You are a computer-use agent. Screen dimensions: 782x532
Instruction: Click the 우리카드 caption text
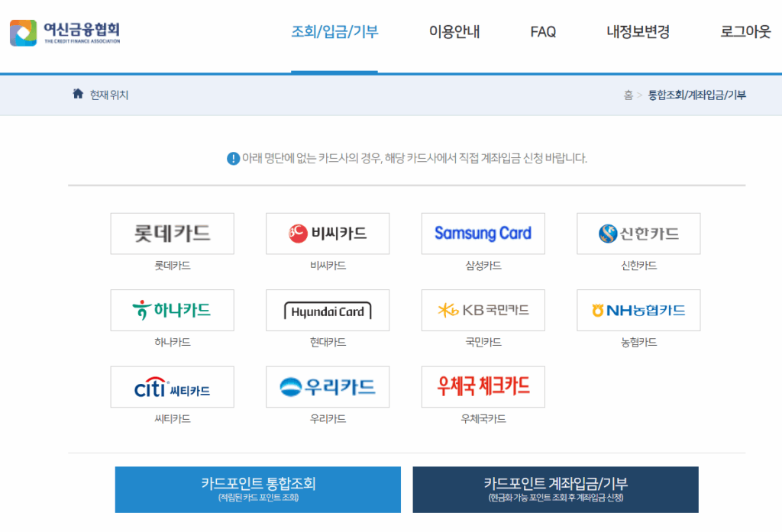[328, 419]
